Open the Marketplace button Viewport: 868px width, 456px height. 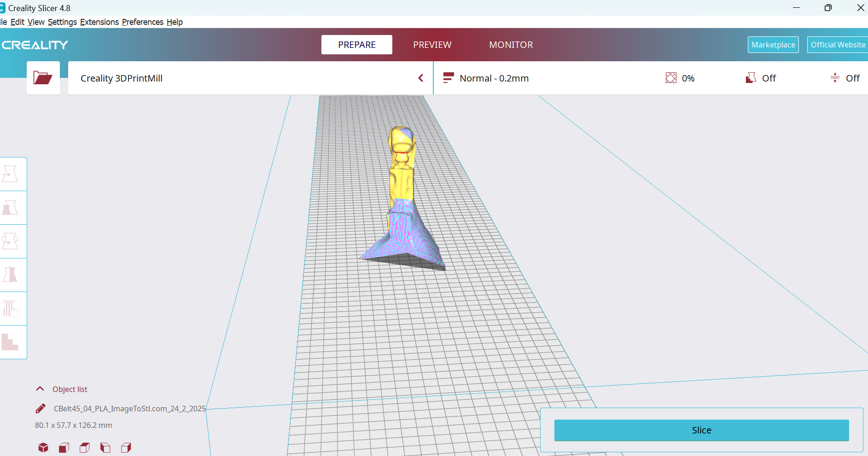(x=773, y=45)
